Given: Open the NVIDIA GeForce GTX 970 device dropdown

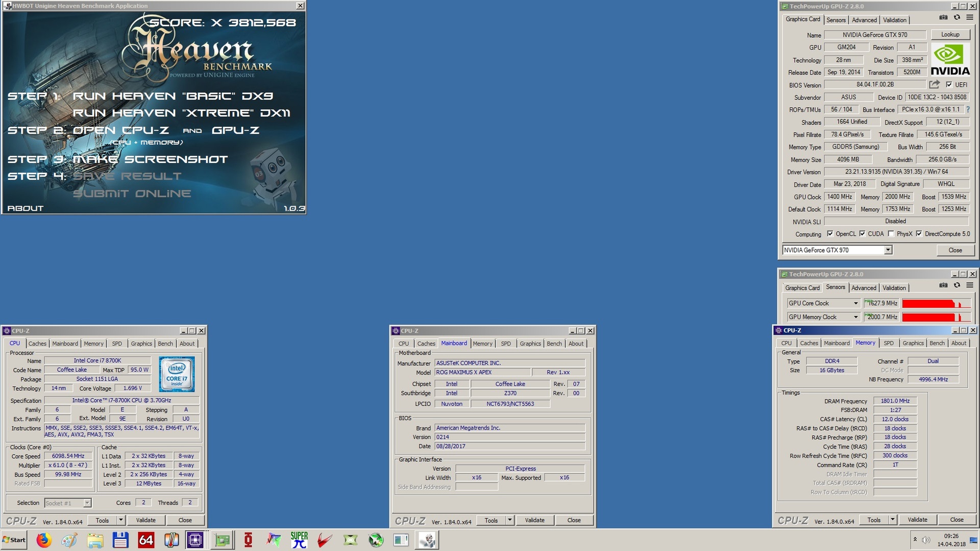Looking at the screenshot, I should point(888,250).
